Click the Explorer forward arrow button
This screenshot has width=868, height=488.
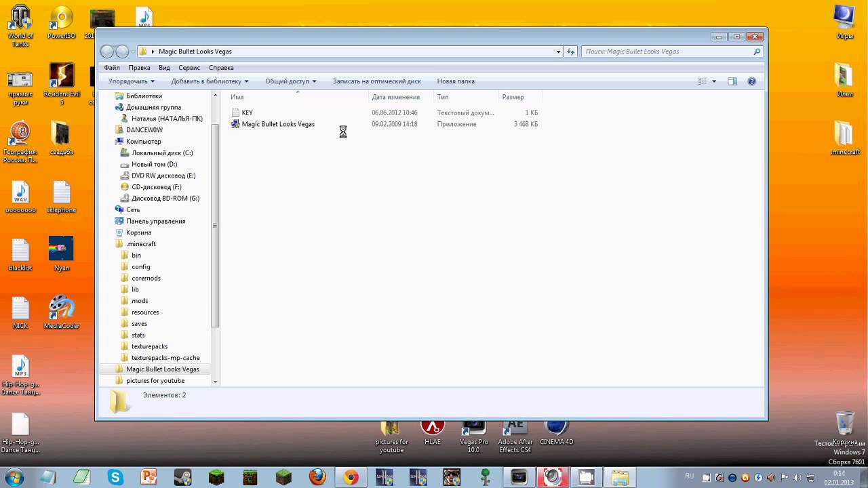[x=122, y=52]
